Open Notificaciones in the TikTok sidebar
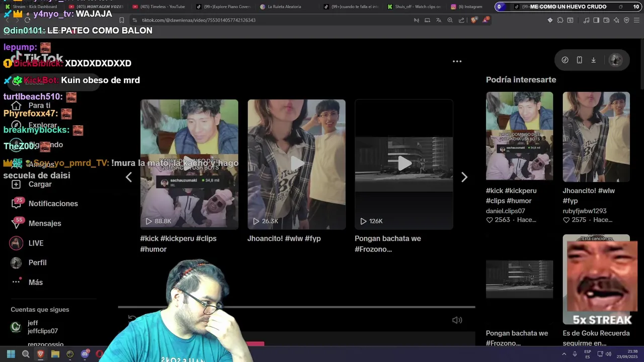Image resolution: width=644 pixels, height=362 pixels. 44,204
